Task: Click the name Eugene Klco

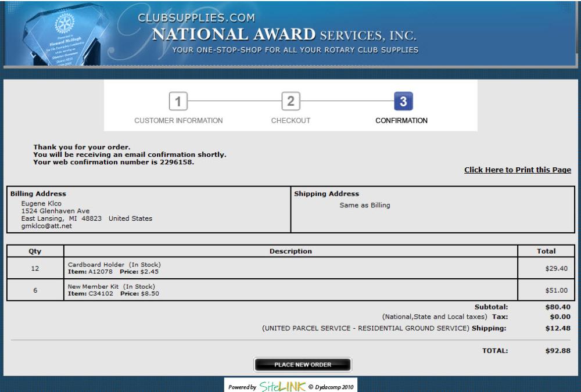Action: click(41, 203)
